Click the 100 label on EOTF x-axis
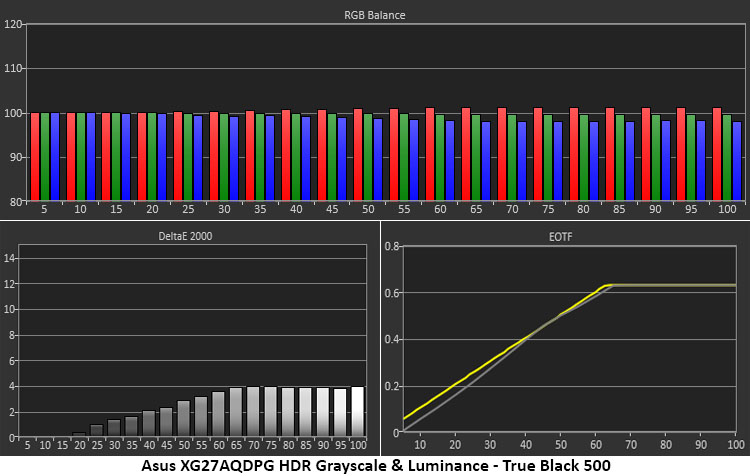Screen dimensions: 750x476 [736, 445]
